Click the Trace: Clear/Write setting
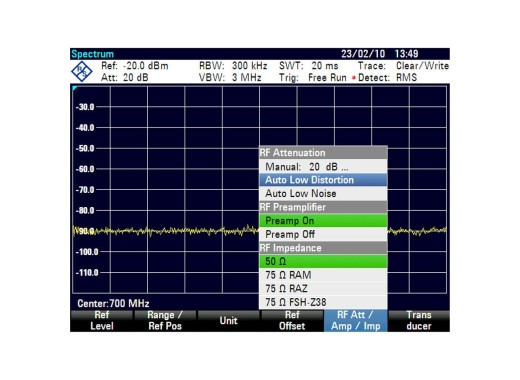 click(403, 66)
